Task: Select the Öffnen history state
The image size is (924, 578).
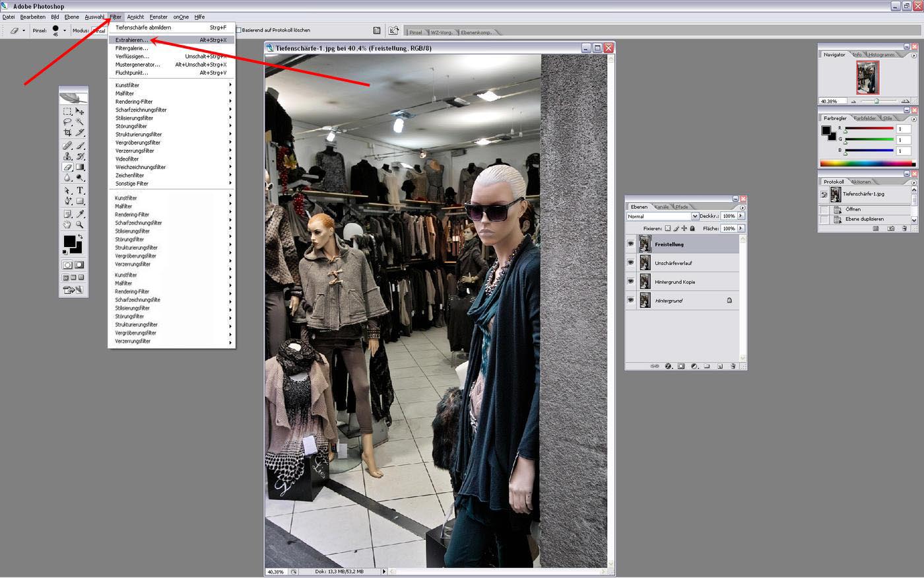Action: pyautogui.click(x=865, y=209)
